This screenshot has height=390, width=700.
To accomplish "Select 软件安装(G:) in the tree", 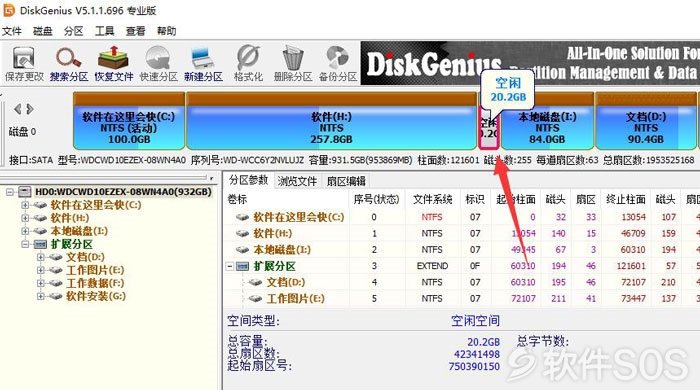I will (x=96, y=296).
